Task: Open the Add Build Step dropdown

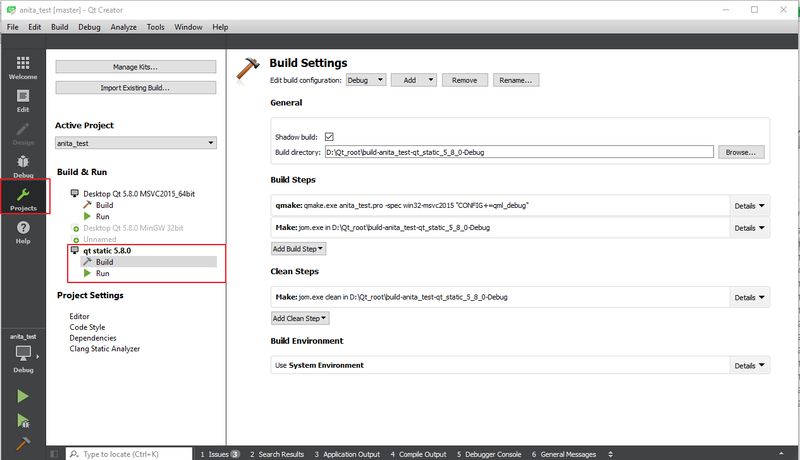Action: click(x=298, y=249)
